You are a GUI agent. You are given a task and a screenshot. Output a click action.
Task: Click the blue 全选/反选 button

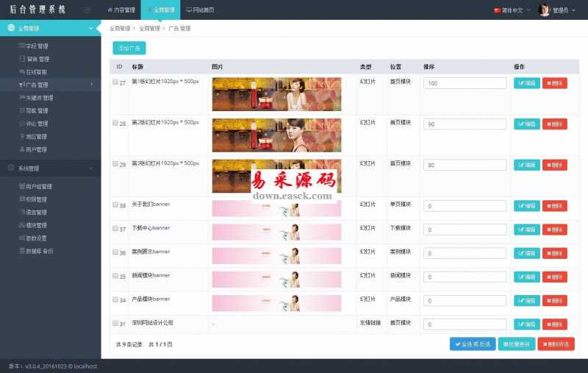(x=473, y=344)
